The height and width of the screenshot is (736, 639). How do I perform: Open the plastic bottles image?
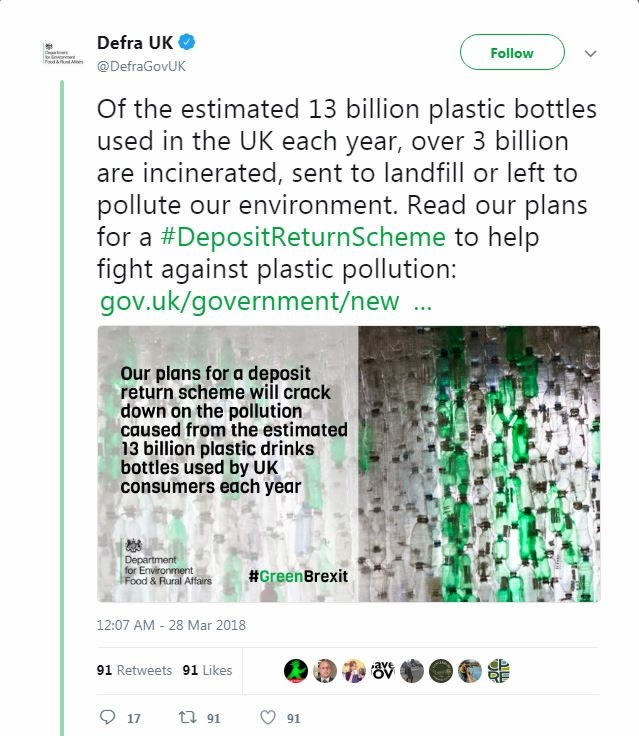(348, 463)
